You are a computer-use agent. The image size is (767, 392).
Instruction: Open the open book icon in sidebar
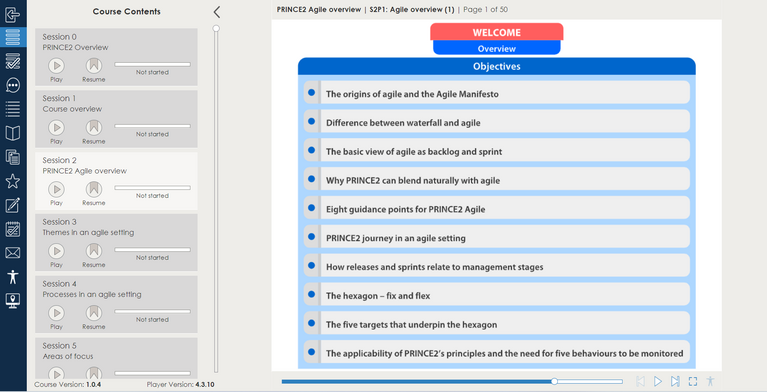pyautogui.click(x=13, y=133)
